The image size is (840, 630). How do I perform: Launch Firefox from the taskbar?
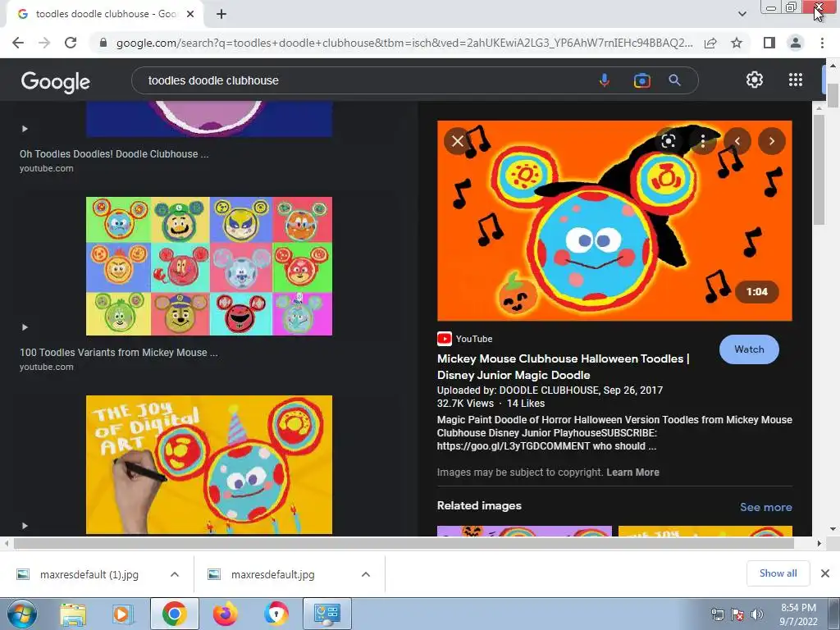click(x=225, y=614)
